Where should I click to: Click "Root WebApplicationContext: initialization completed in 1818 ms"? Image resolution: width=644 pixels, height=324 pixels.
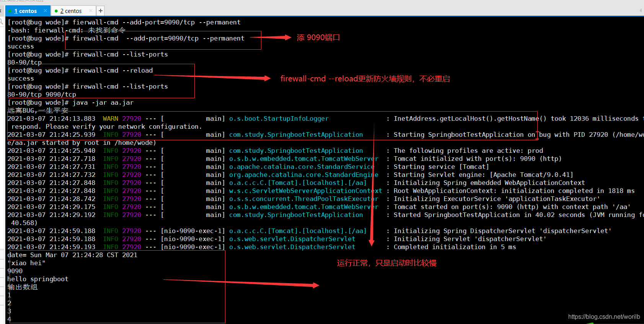pos(514,191)
